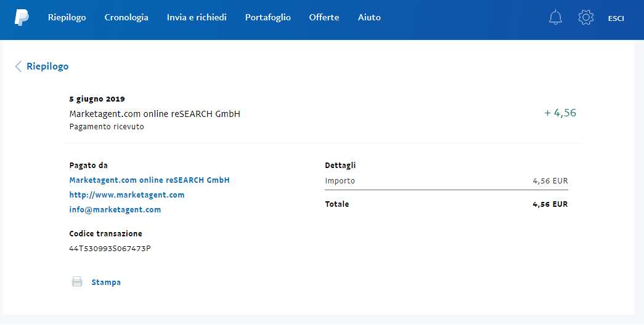Click the info@marketagent.com email link
This screenshot has height=325, width=644.
(115, 210)
